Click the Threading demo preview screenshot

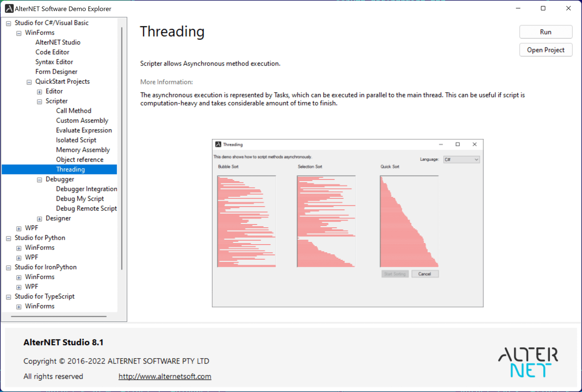click(x=347, y=223)
